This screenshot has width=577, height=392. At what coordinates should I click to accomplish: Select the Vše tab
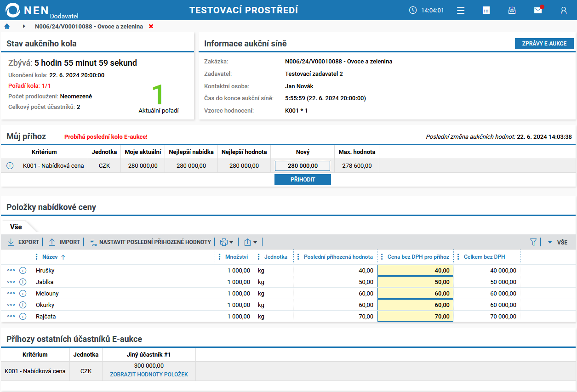click(x=16, y=227)
